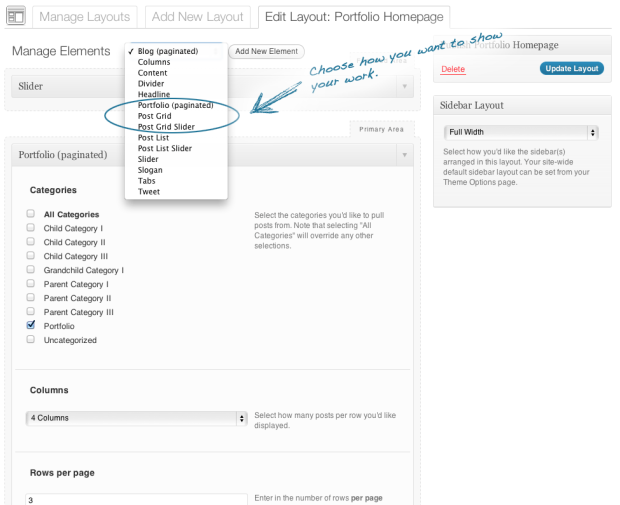Check the All Categories checkbox
The width and height of the screenshot is (620, 505).
click(x=31, y=214)
